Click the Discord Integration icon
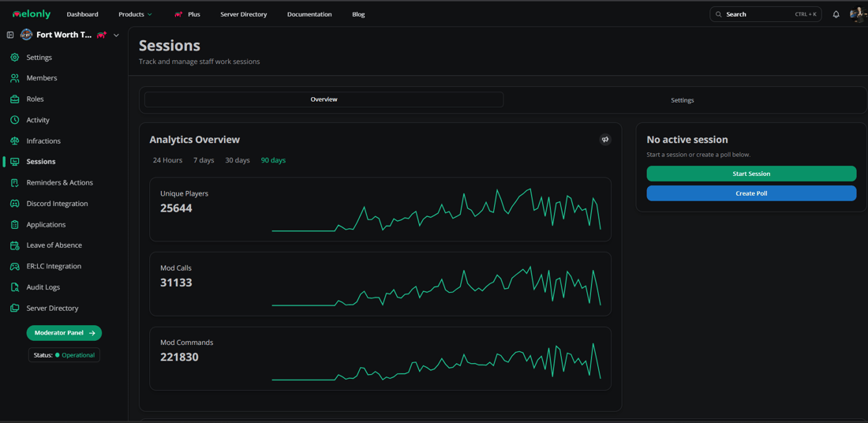The width and height of the screenshot is (868, 423). pyautogui.click(x=15, y=204)
